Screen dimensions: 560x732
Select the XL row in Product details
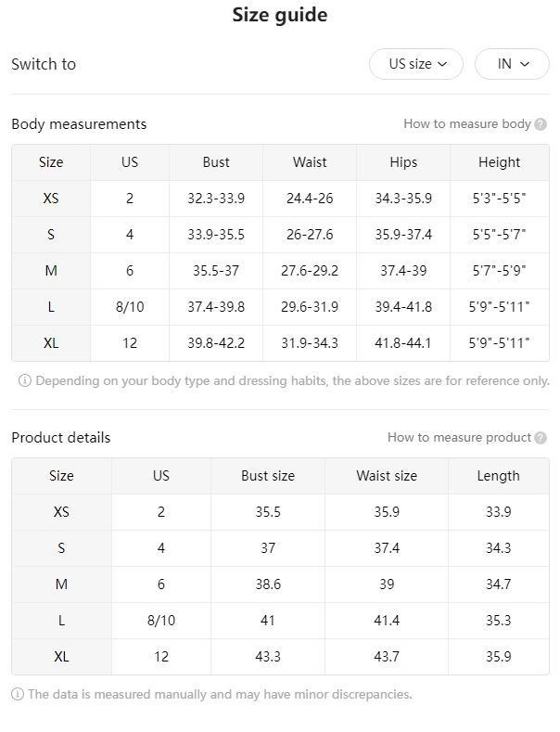point(280,657)
